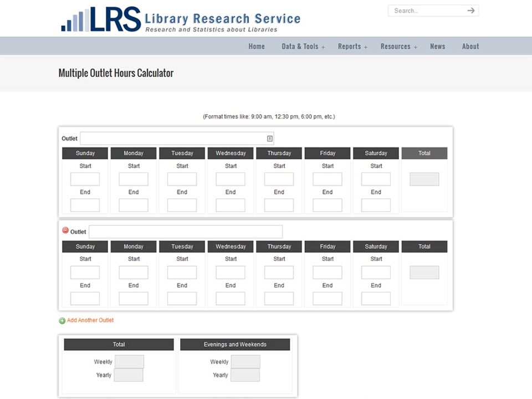Click first outlet Saturday Start field
This screenshot has width=532, height=399.
click(x=376, y=179)
